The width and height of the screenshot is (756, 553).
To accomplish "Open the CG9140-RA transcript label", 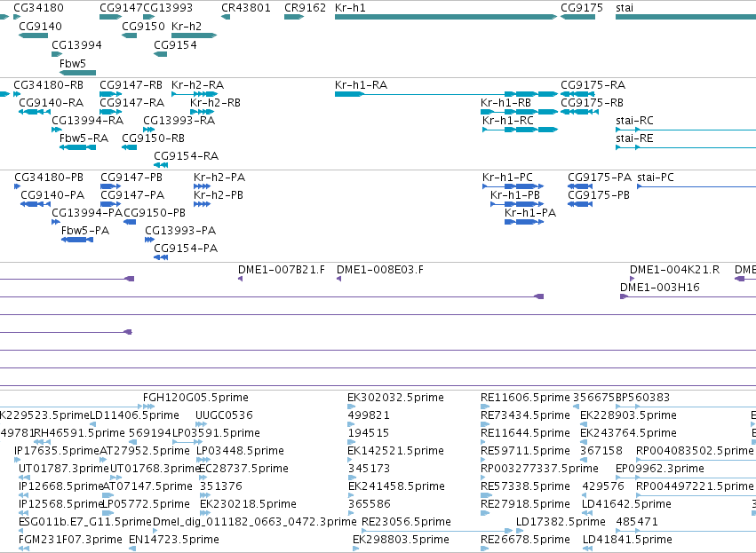I will tap(52, 103).
